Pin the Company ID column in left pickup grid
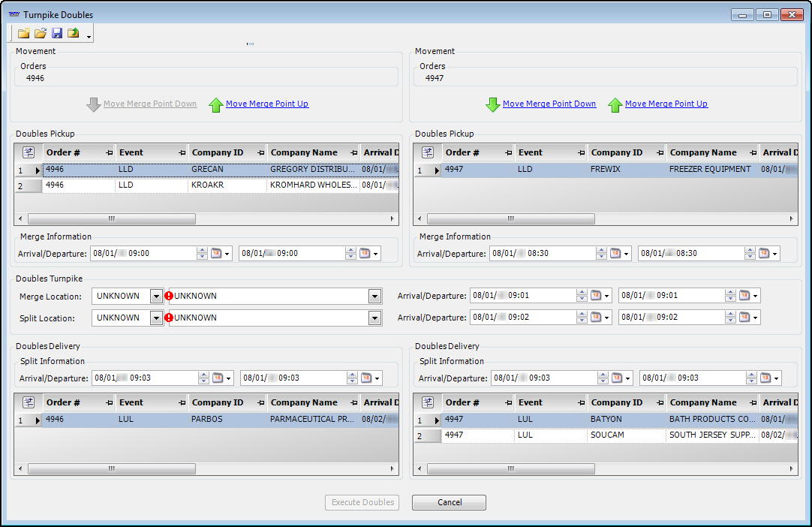 click(260, 153)
